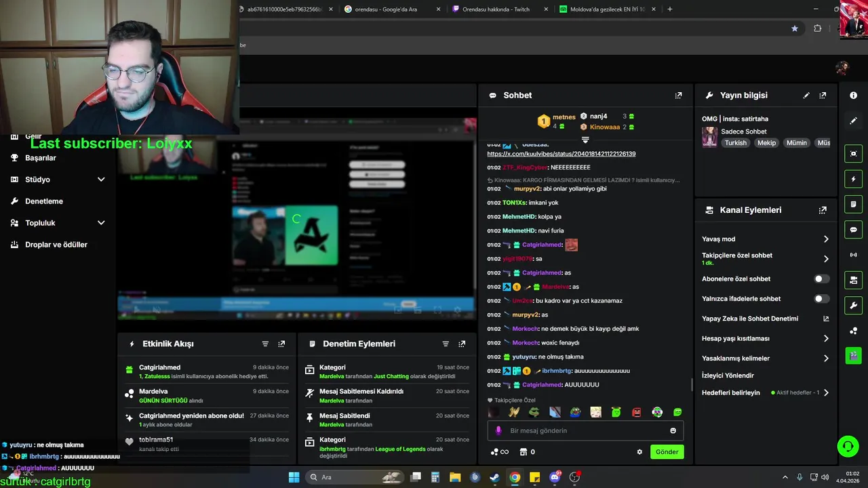Toggle the stream preview quick-action icon
This screenshot has width=868, height=488.
[853, 154]
